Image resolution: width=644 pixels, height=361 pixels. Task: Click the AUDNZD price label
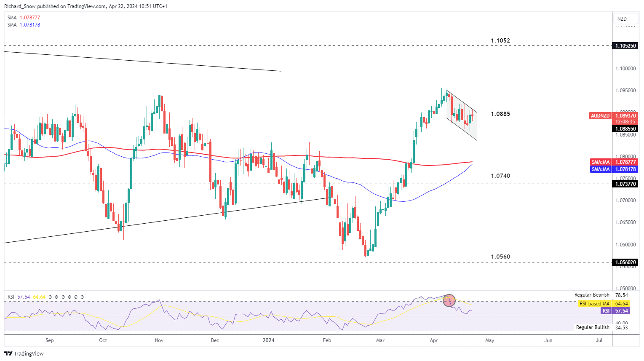point(600,115)
